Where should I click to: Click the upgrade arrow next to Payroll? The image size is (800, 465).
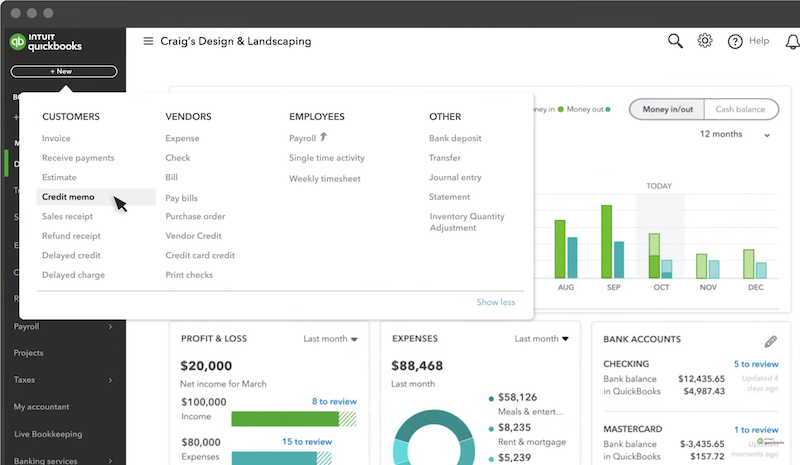[x=324, y=138]
